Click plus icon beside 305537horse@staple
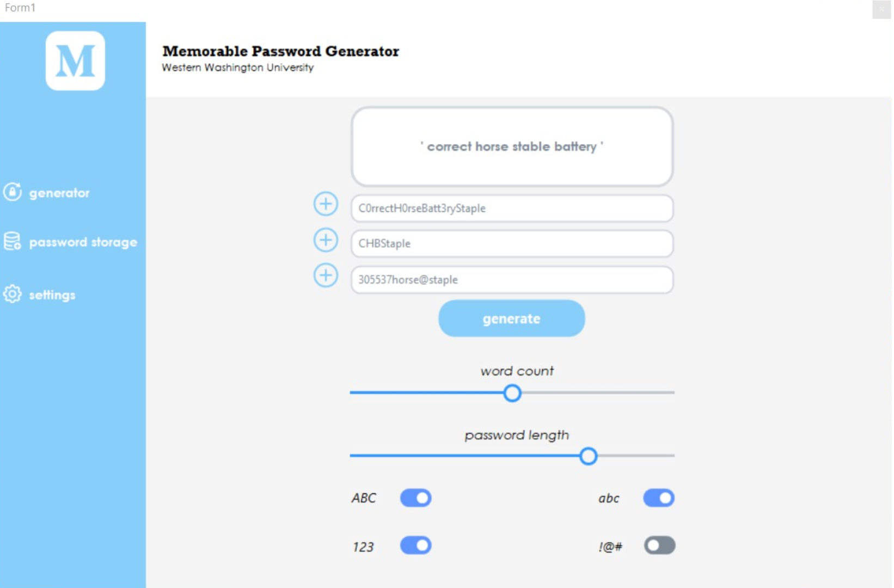894x588 pixels. coord(326,275)
